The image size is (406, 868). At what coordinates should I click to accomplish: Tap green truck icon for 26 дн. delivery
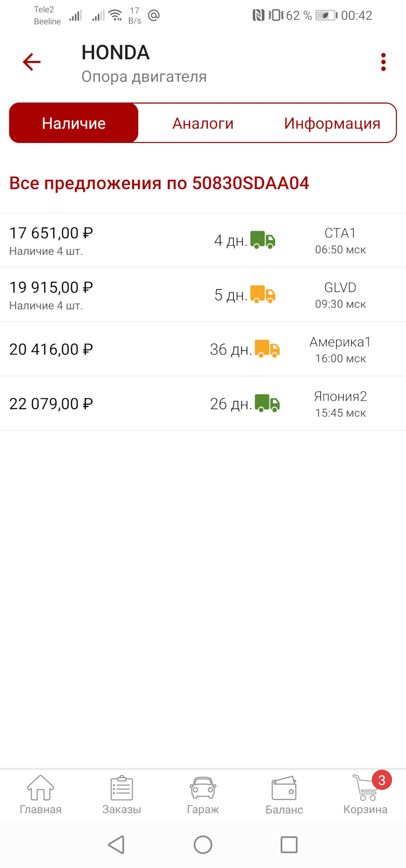267,403
